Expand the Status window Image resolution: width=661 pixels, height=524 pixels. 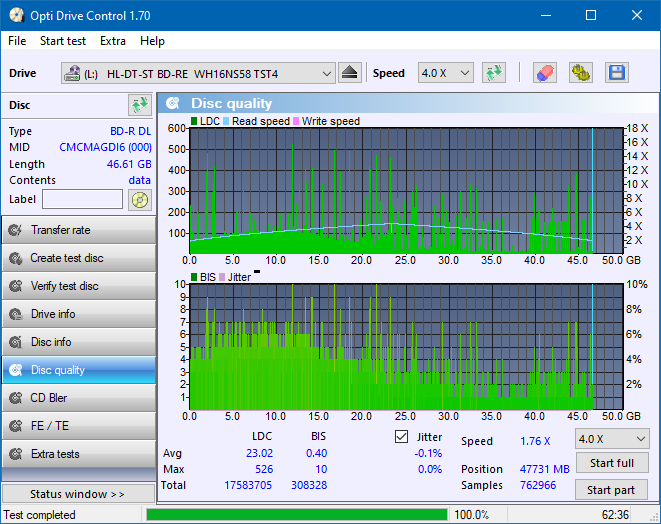(x=78, y=494)
